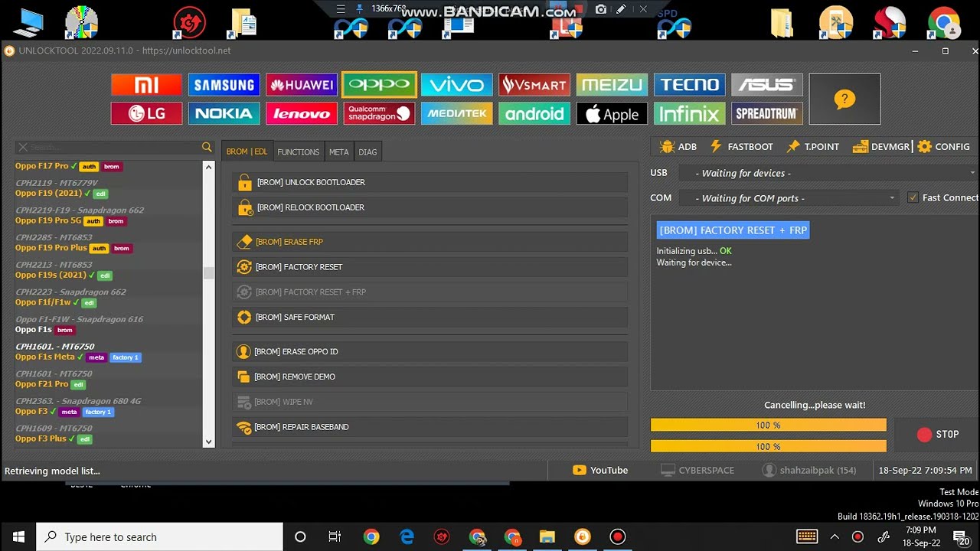
Task: Select the Qualcomm Snapdragon logo
Action: point(379,113)
